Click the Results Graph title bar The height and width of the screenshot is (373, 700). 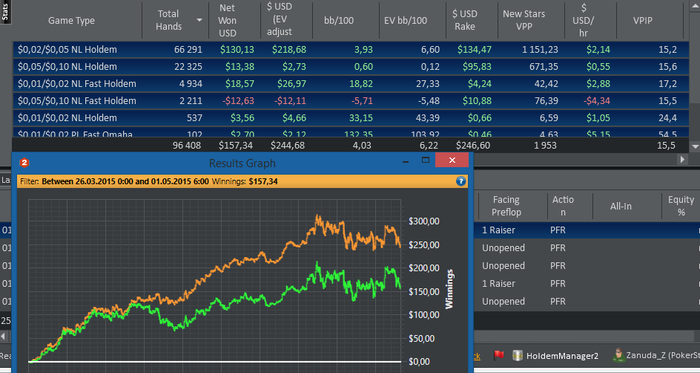(242, 163)
